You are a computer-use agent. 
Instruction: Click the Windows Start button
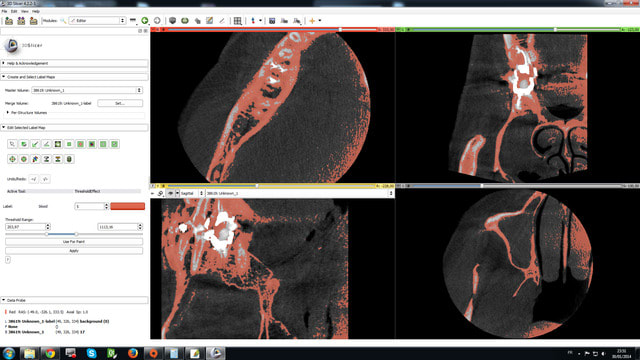coord(9,353)
